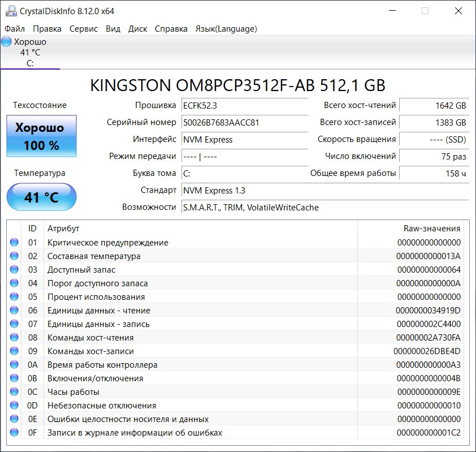Image resolution: width=476 pixels, height=452 pixels.
Task: Click raw value 0000000000009E
Action: click(429, 392)
